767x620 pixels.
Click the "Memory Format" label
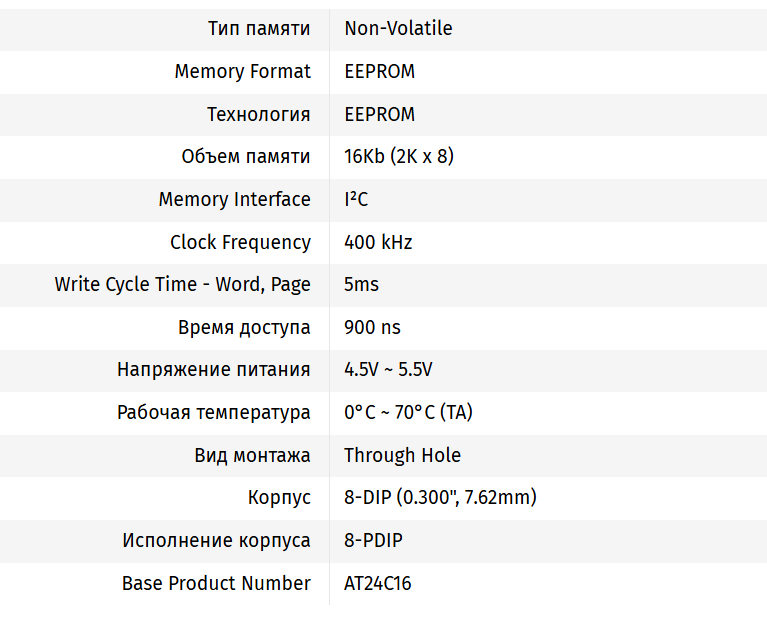tap(242, 71)
